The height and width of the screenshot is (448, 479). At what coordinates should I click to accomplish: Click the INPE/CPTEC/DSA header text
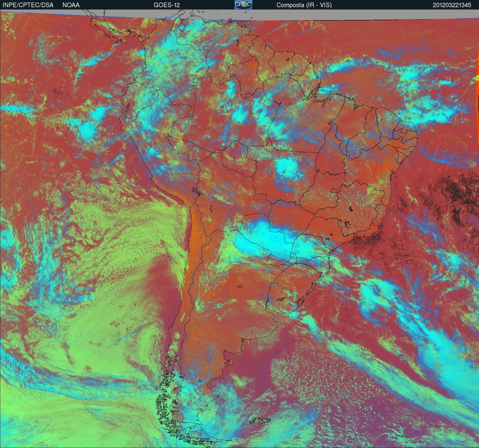point(28,5)
